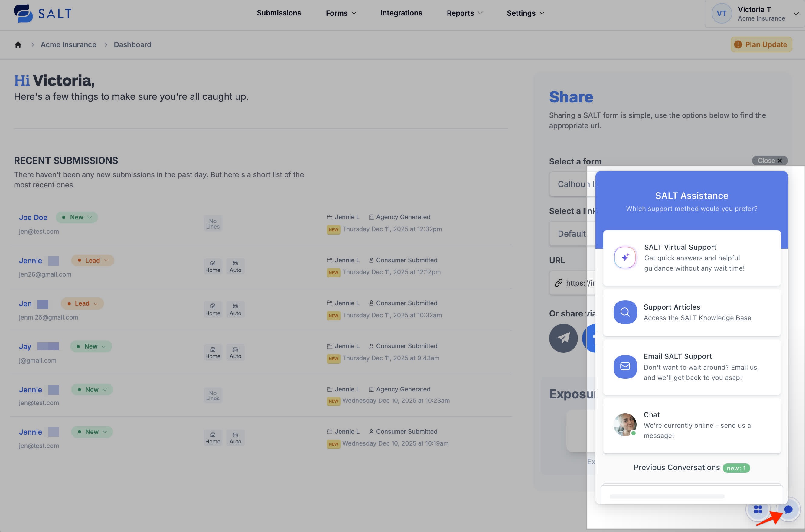Click the Email SALT Support envelope icon
This screenshot has height=532, width=805.
tap(625, 366)
